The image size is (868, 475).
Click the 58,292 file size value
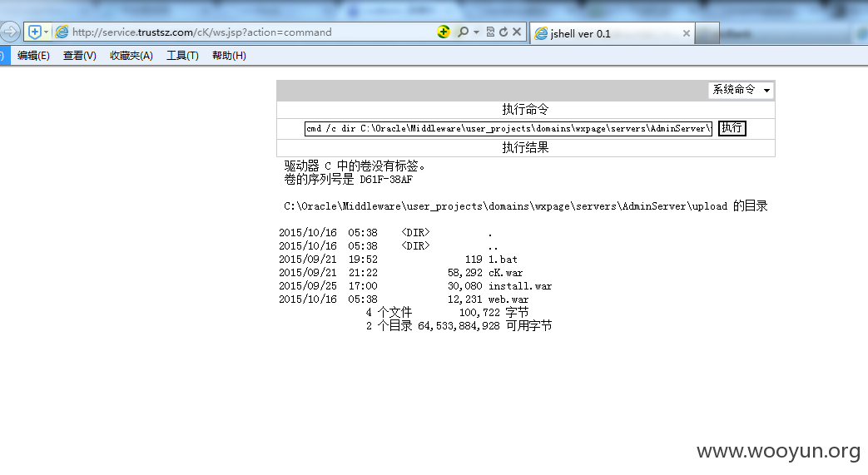[x=465, y=272]
